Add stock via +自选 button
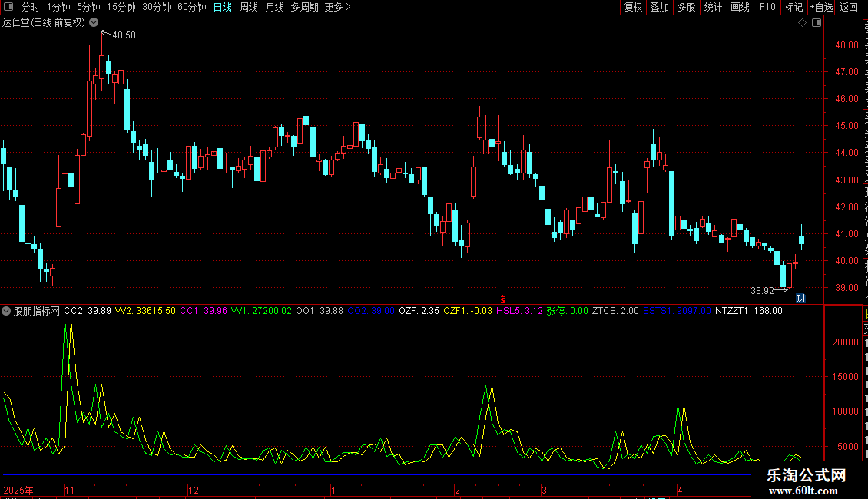868x499 pixels. (821, 7)
